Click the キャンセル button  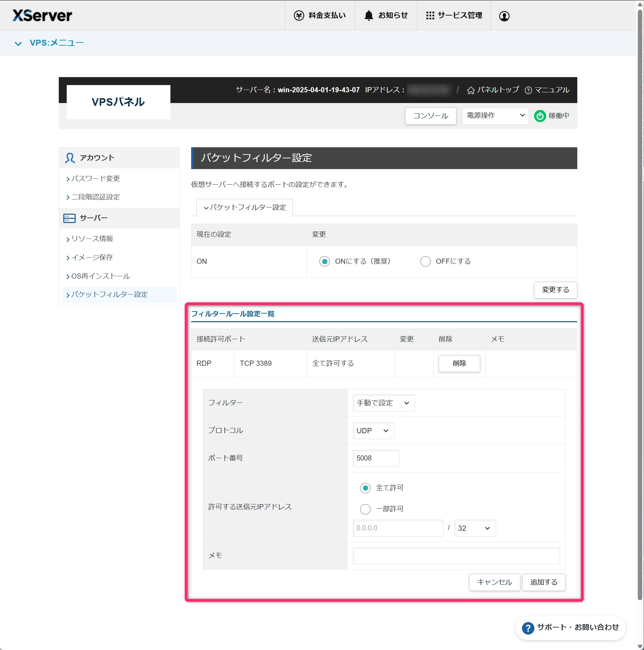(x=494, y=582)
